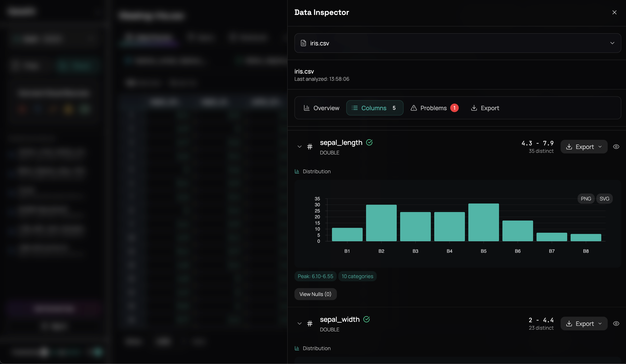Select the Columns tab
The height and width of the screenshot is (364, 626).
(x=374, y=108)
